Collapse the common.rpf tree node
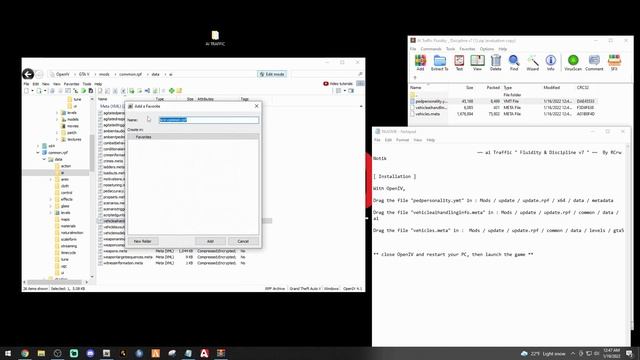The height and width of the screenshot is (360, 640). pyautogui.click(x=38, y=152)
